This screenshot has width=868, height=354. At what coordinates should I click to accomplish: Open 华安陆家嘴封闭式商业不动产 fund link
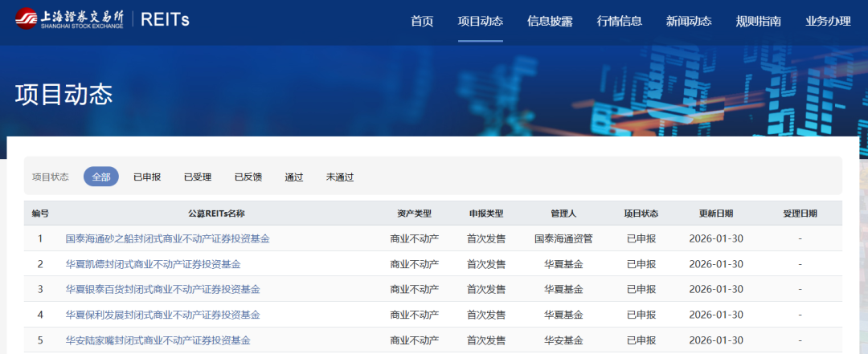[158, 340]
